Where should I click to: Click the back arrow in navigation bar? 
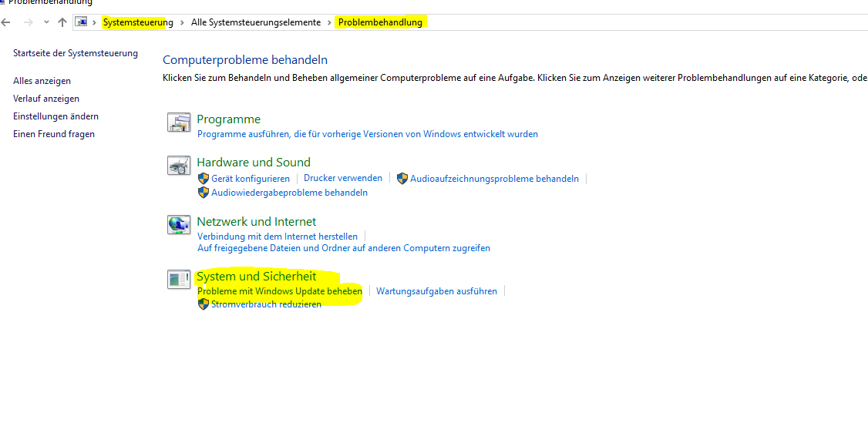(6, 22)
